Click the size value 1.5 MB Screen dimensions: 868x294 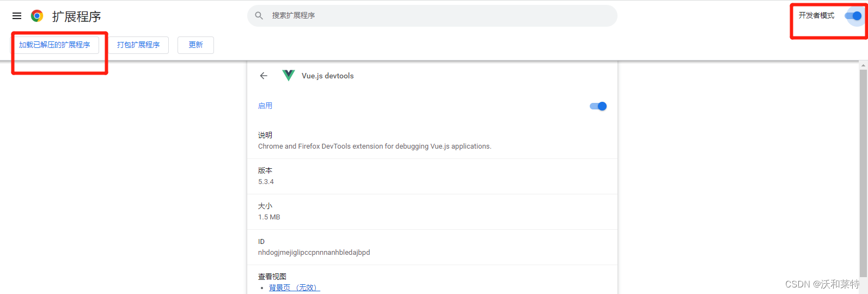[x=269, y=217]
